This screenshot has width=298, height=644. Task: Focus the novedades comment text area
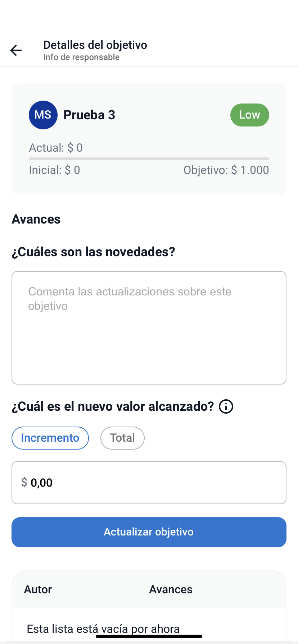(x=149, y=328)
